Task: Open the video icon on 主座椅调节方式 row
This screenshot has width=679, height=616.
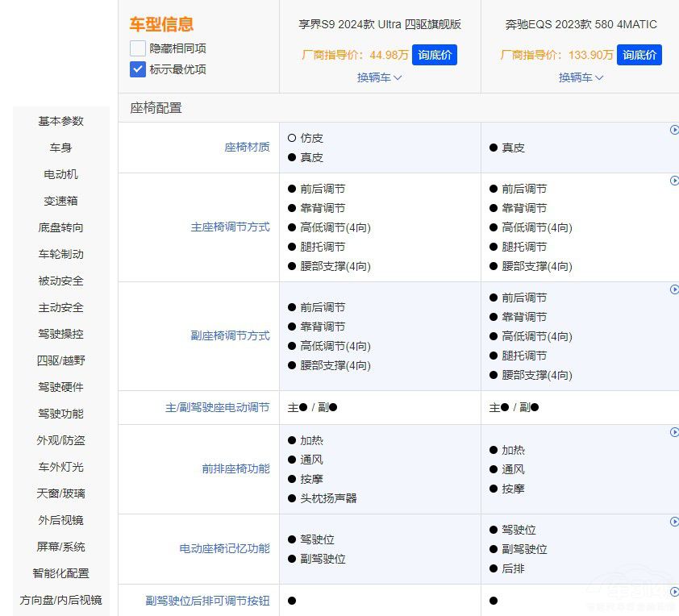Action: tap(674, 181)
